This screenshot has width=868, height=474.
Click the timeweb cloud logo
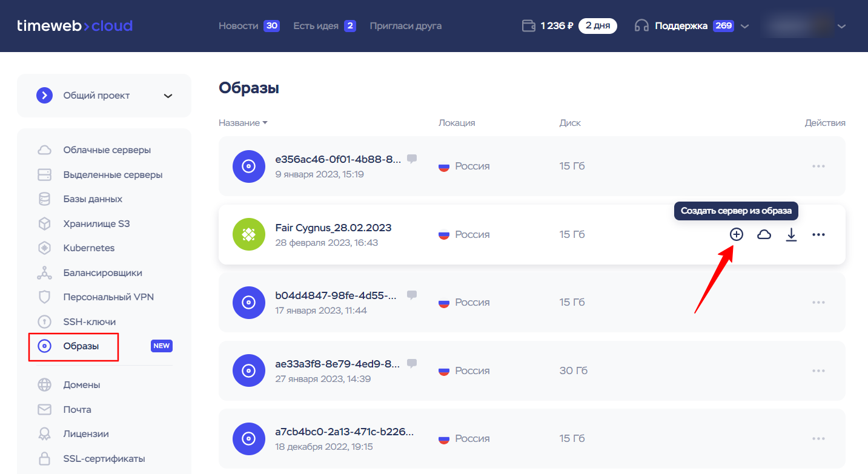point(75,26)
